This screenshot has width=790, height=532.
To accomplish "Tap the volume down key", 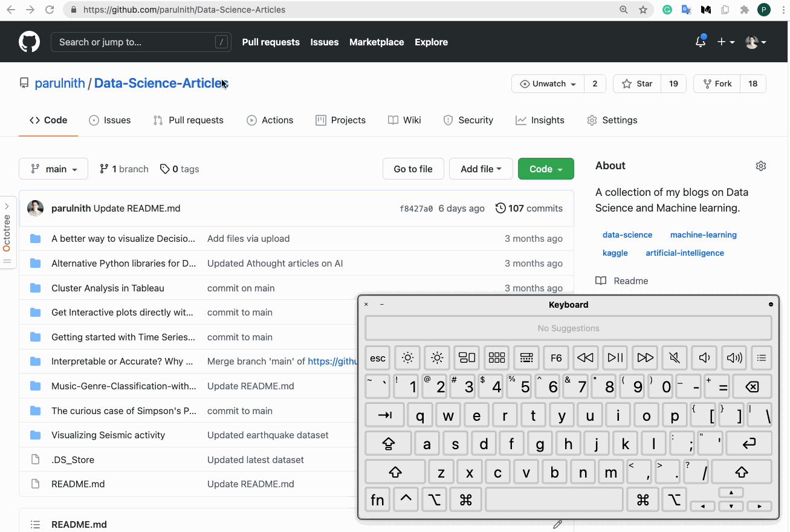I will pos(704,358).
